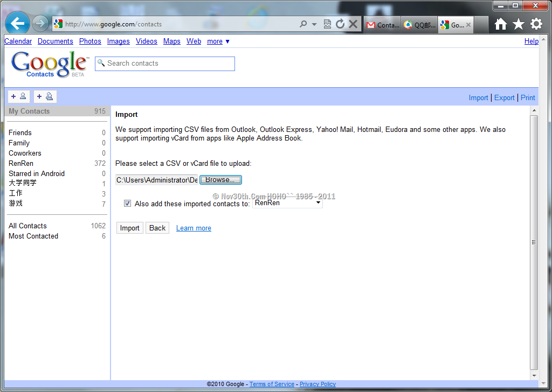
Task: Click the browser forward arrow button
Action: pyautogui.click(x=40, y=24)
